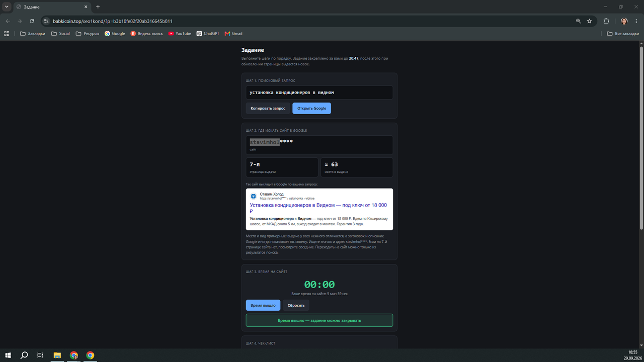
Task: Click the stavimhol**** site name
Action: (271, 142)
